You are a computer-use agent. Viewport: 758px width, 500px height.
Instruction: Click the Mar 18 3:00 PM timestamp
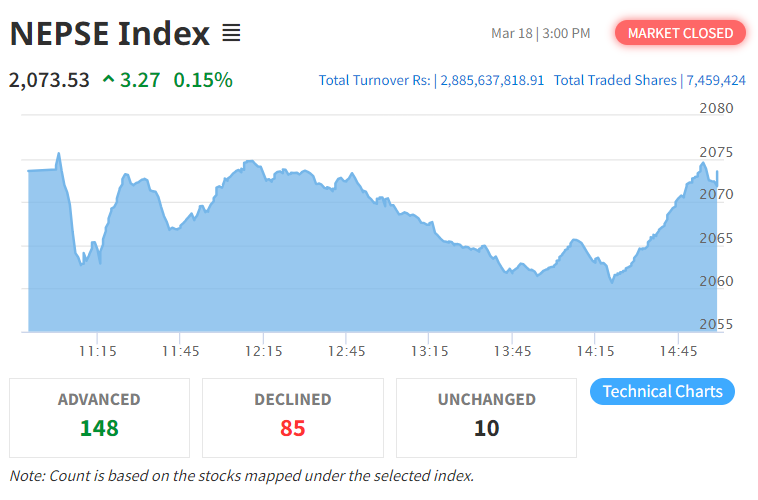[540, 34]
